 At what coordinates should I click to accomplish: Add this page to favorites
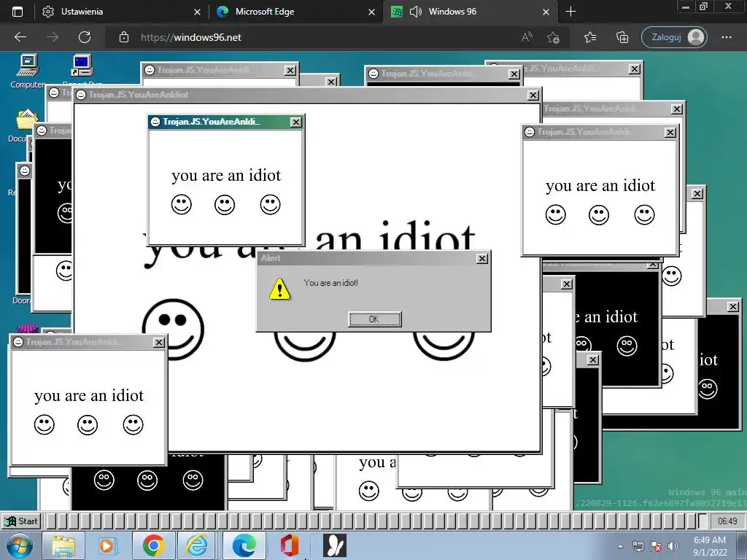coord(553,37)
